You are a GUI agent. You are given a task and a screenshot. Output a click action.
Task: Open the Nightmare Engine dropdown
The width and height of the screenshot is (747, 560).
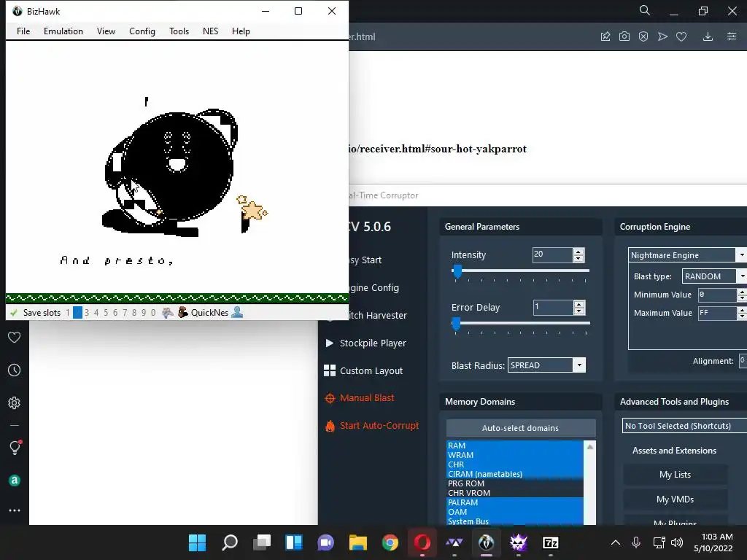(x=687, y=255)
